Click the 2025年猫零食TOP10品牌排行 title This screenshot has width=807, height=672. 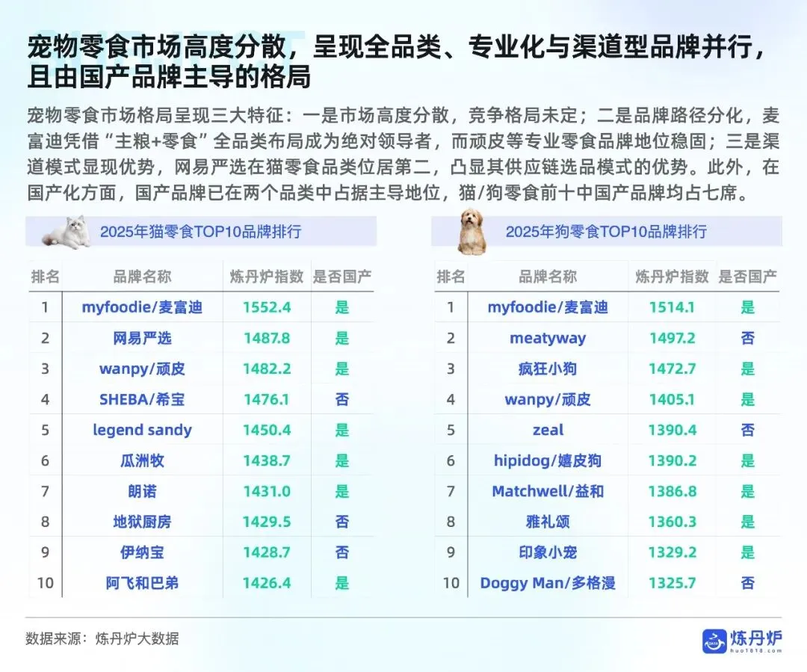tap(201, 232)
